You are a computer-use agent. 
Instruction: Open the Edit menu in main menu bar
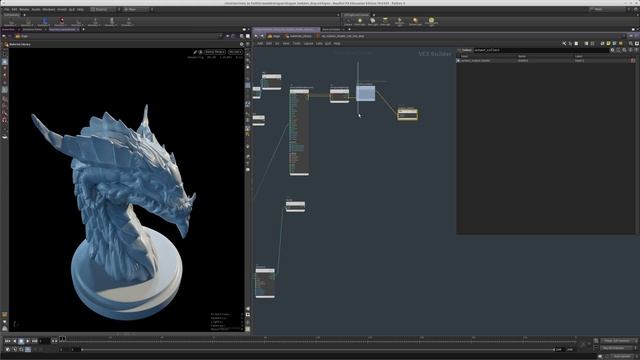14,9
